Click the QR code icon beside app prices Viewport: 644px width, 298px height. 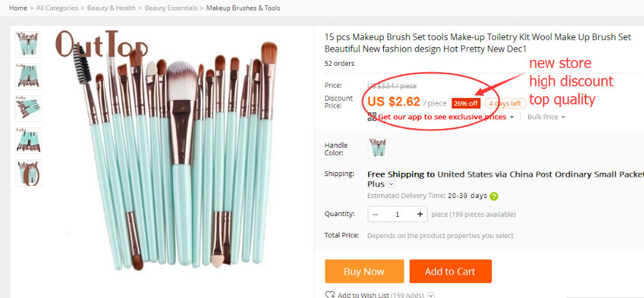point(372,117)
